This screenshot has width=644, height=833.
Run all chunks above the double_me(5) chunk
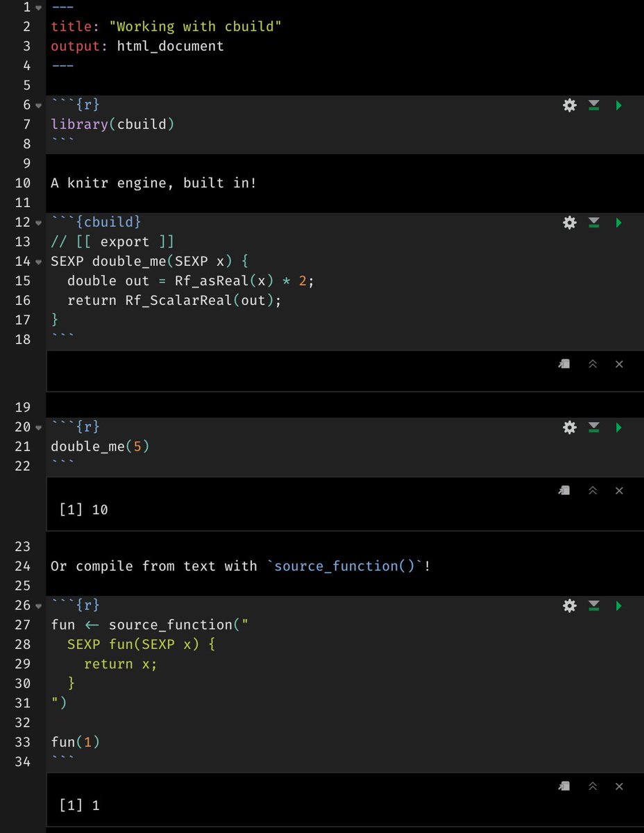594,428
